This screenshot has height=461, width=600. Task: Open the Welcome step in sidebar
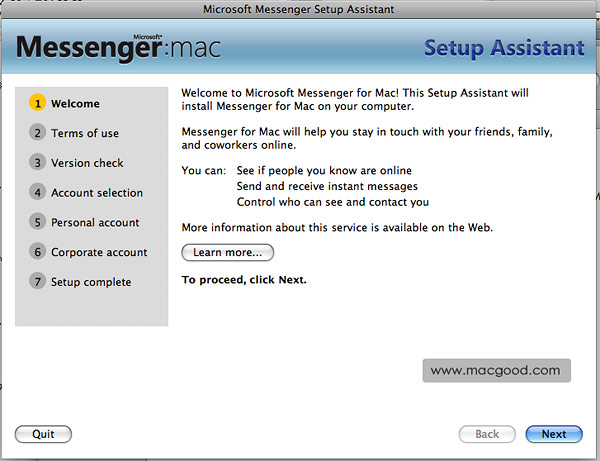(x=75, y=104)
